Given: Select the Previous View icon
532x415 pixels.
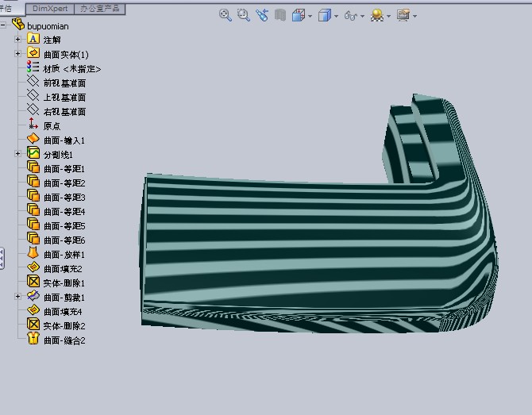Looking at the screenshot, I should (262, 15).
